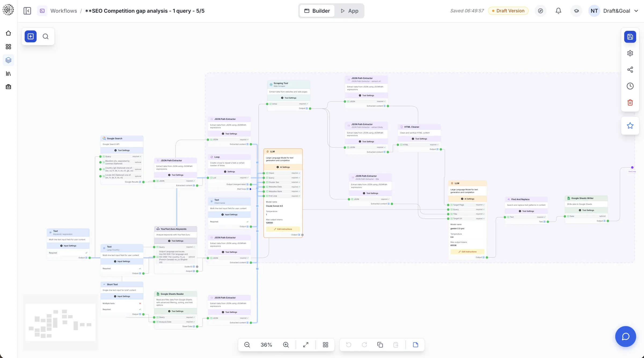
Task: Click the canvas minimap
Action: (x=60, y=322)
